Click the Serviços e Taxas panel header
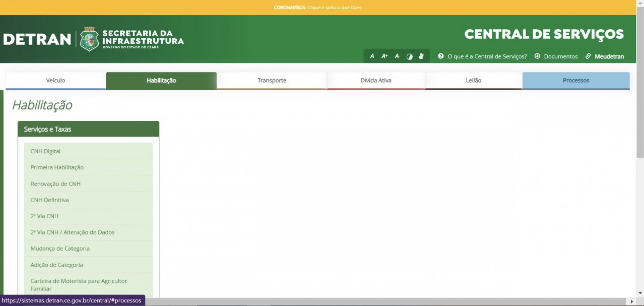644x306 pixels. (x=88, y=129)
